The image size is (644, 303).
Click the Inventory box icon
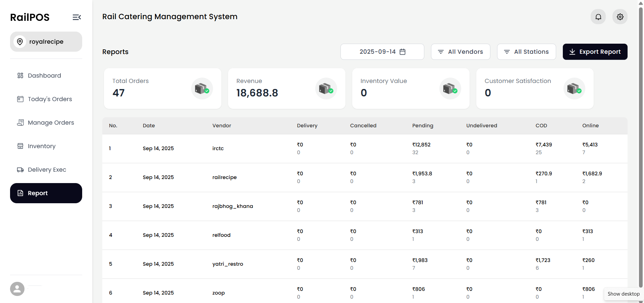point(20,146)
